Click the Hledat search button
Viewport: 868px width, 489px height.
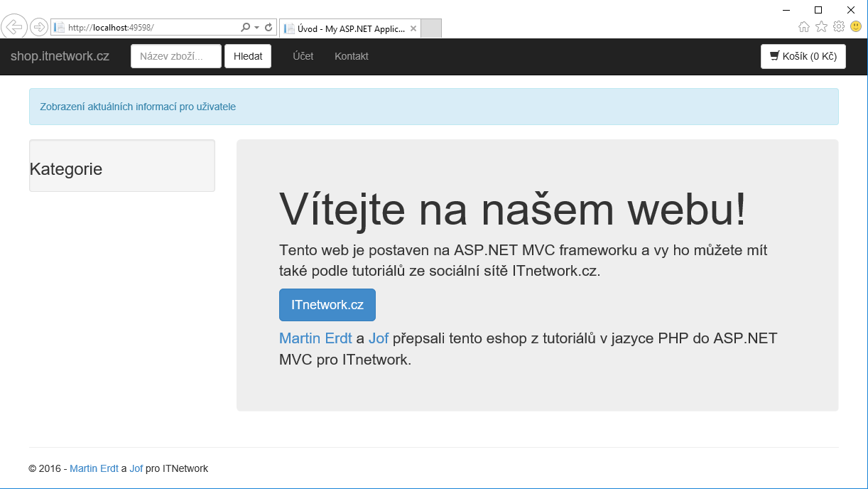coord(248,56)
